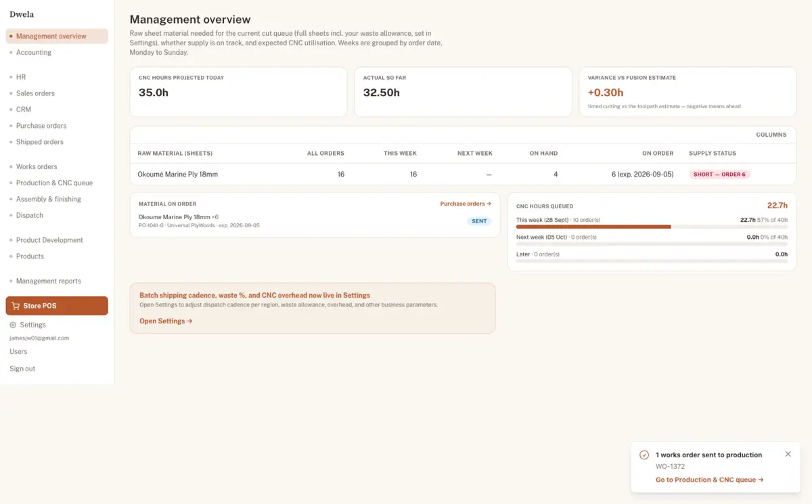Click the PO-1041-0 Universal PlyWoods line
The width and height of the screenshot is (812, 504).
[199, 225]
